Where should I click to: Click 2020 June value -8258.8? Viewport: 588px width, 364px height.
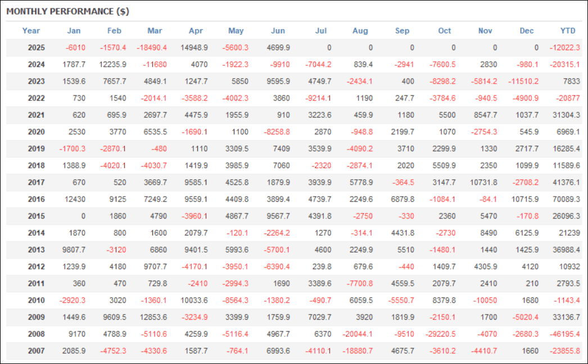pos(277,132)
